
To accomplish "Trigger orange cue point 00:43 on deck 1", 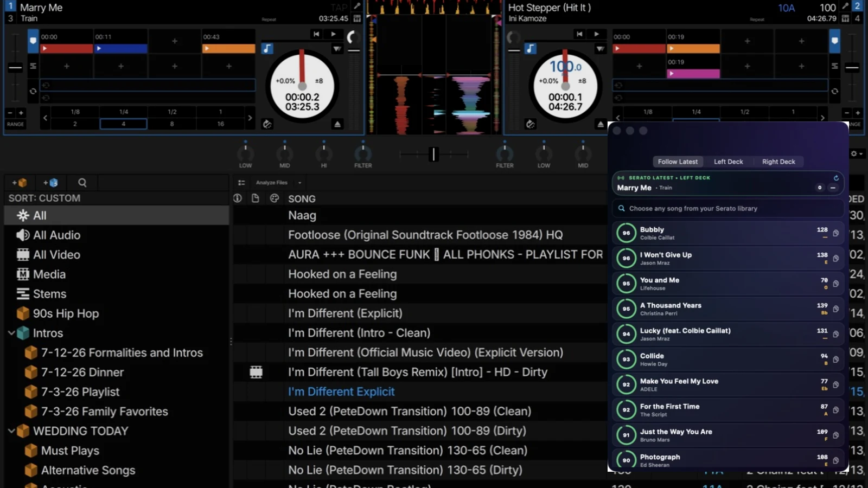I will click(x=228, y=48).
